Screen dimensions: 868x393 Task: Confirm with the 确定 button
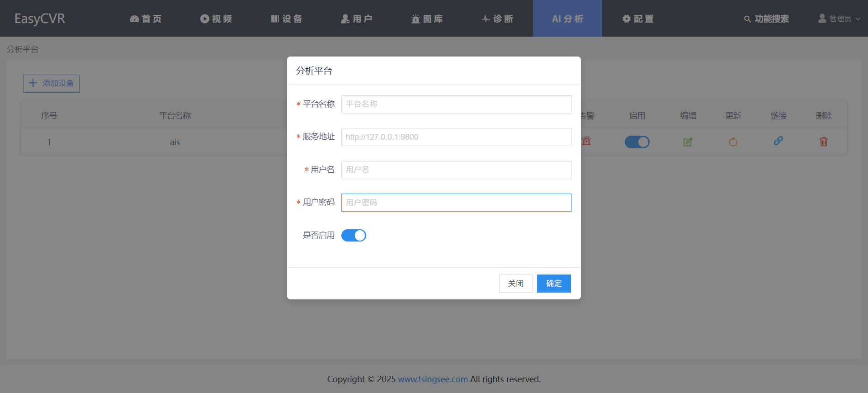pos(554,284)
